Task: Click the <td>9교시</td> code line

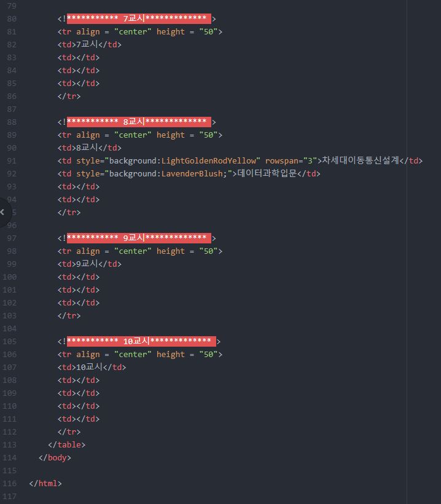Action: (x=89, y=264)
